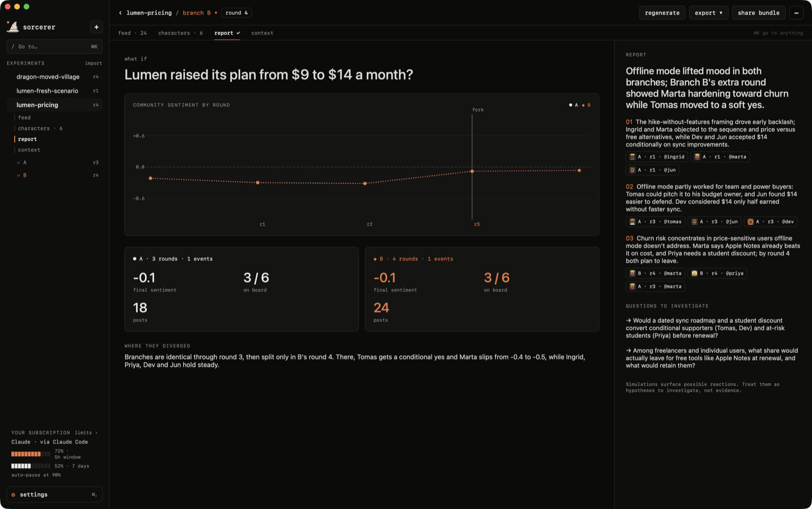Collapse branch B in the sidebar tree
The height and width of the screenshot is (509, 812).
click(18, 176)
